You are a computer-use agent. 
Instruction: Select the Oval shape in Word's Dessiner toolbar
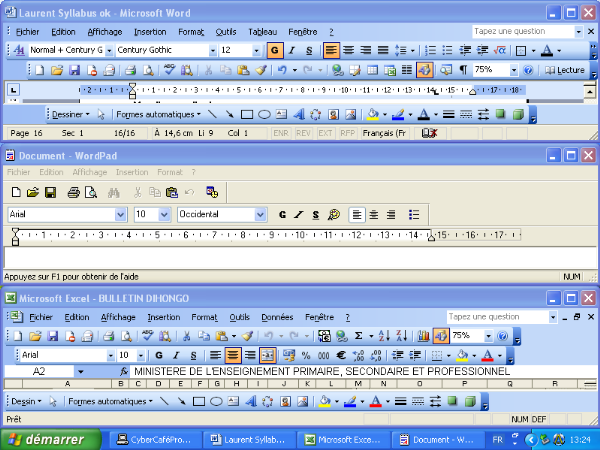pos(264,114)
